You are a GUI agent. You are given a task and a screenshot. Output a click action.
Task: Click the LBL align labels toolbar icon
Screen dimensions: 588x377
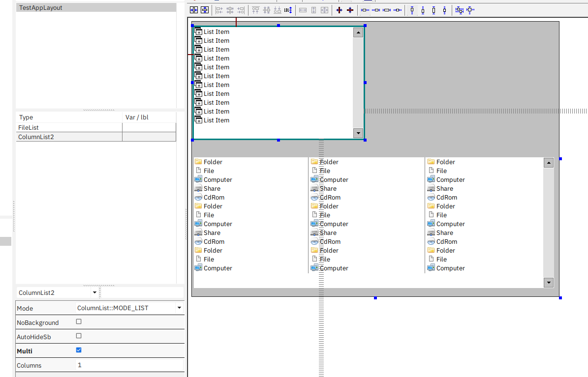288,10
